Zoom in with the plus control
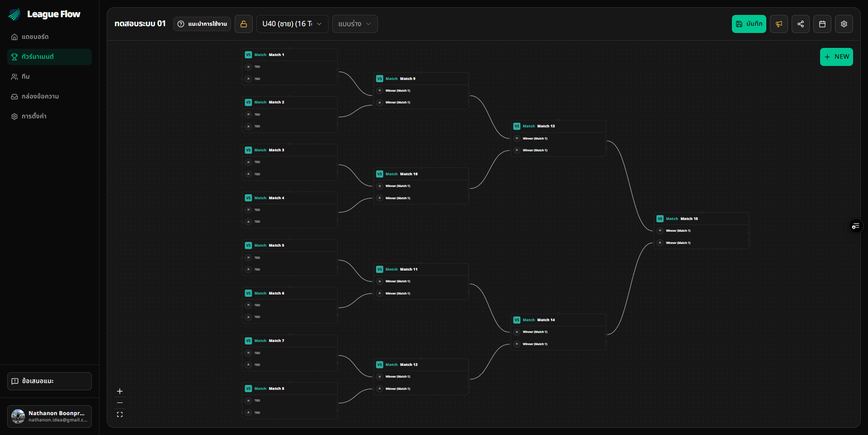868x435 pixels. click(120, 391)
